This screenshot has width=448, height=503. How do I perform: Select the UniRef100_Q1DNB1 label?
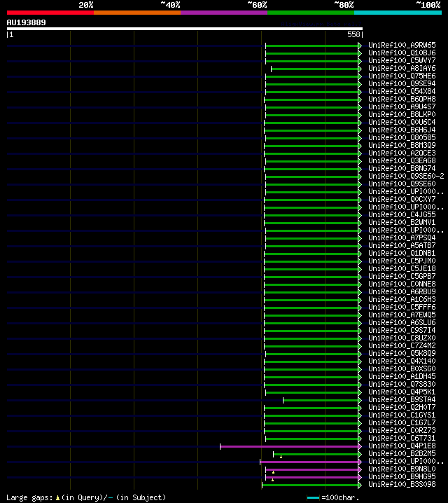pyautogui.click(x=402, y=253)
